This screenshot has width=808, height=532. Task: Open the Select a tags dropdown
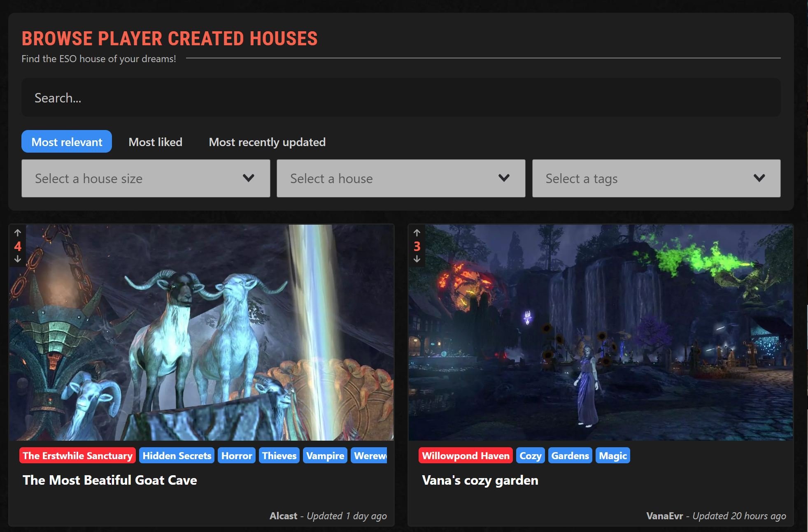656,178
